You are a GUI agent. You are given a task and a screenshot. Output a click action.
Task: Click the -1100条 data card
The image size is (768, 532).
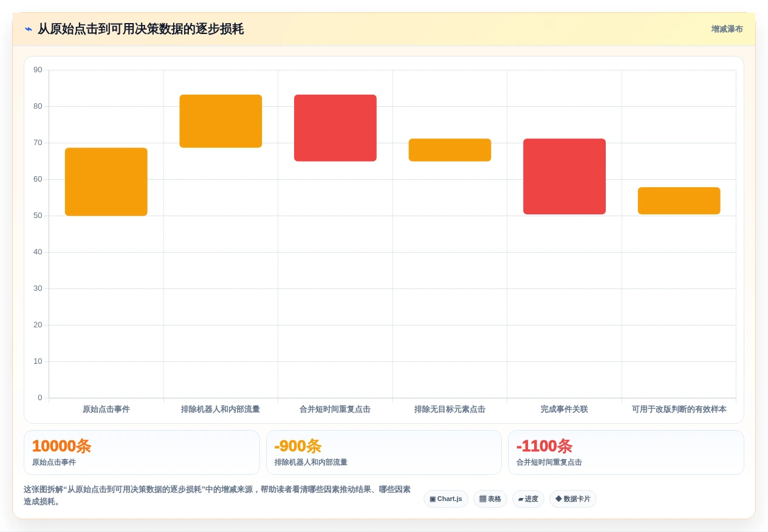coord(626,452)
